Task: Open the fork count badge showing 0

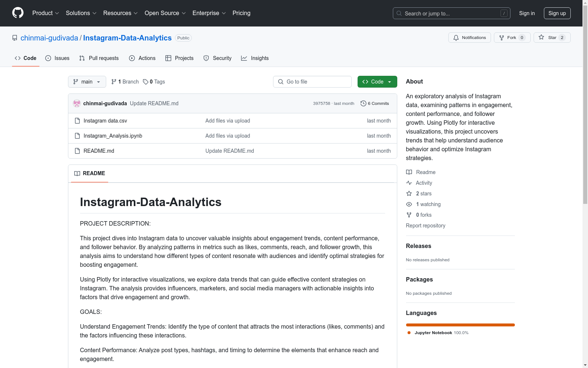Action: point(522,38)
